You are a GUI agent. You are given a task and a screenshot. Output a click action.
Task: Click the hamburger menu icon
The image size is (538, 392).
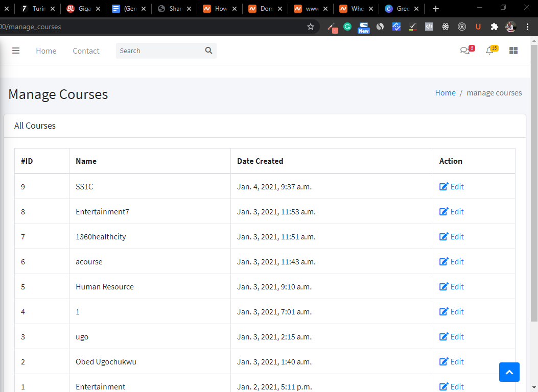coord(16,51)
